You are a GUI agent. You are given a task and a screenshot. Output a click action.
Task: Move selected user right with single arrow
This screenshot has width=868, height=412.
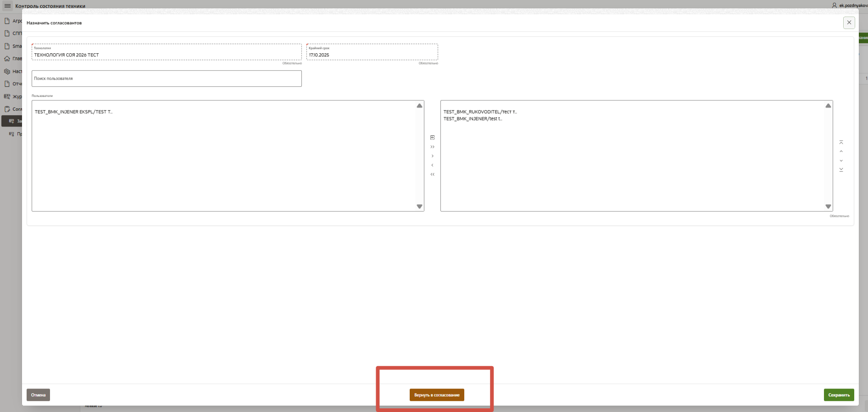[432, 156]
